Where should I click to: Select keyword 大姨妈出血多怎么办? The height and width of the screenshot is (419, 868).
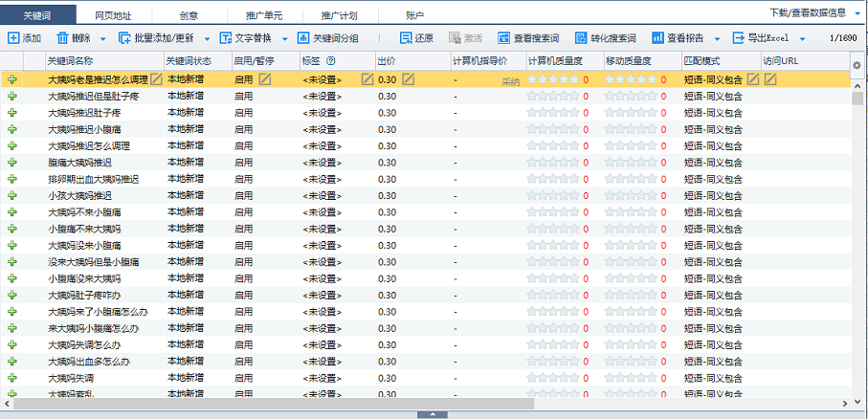pos(89,362)
